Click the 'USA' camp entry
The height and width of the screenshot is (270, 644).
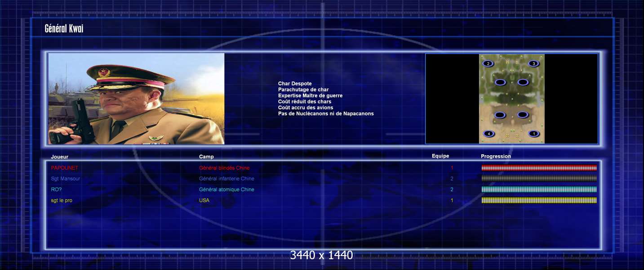point(204,200)
